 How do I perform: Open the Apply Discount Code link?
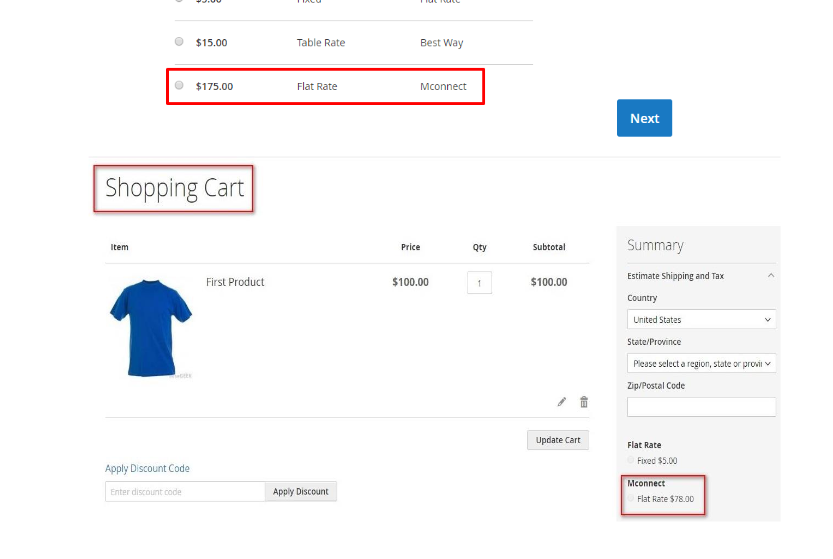(x=147, y=468)
